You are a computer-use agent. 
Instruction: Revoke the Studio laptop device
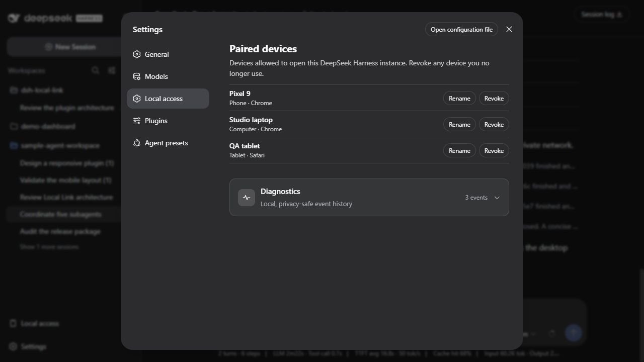click(x=494, y=124)
